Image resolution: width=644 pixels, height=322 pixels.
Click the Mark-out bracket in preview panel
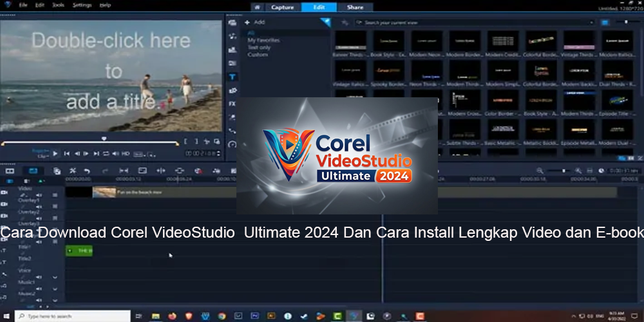pos(196,141)
